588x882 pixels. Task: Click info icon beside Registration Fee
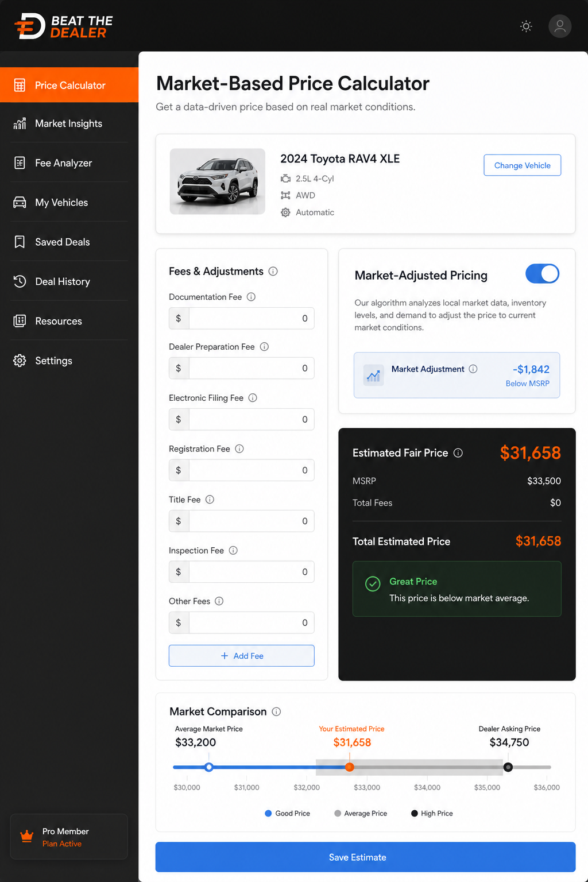click(x=239, y=449)
